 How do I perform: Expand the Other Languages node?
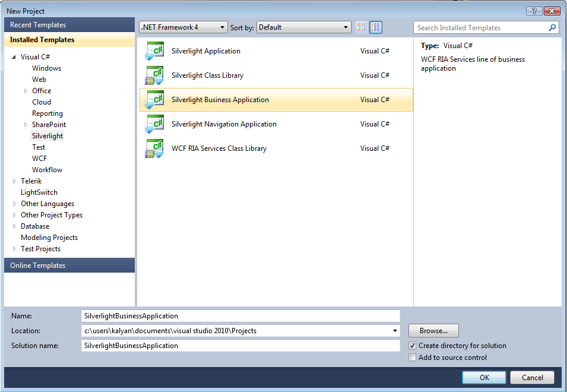click(14, 204)
